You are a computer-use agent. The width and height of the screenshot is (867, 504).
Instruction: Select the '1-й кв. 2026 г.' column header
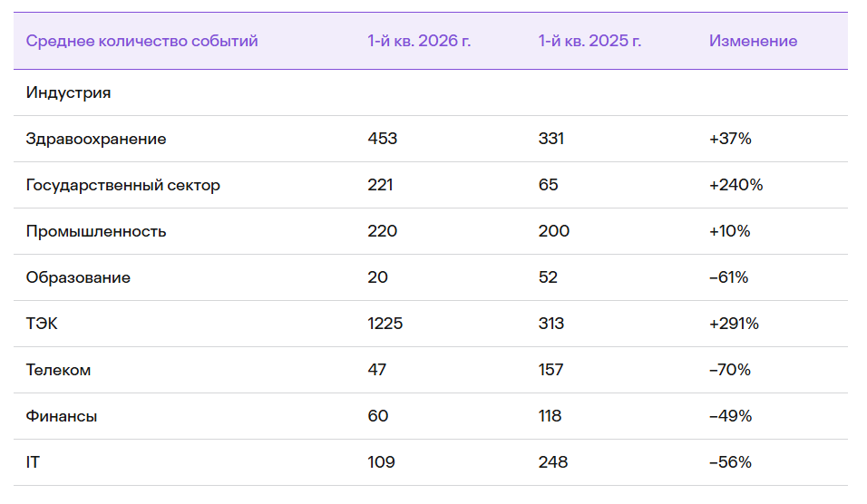pos(419,41)
